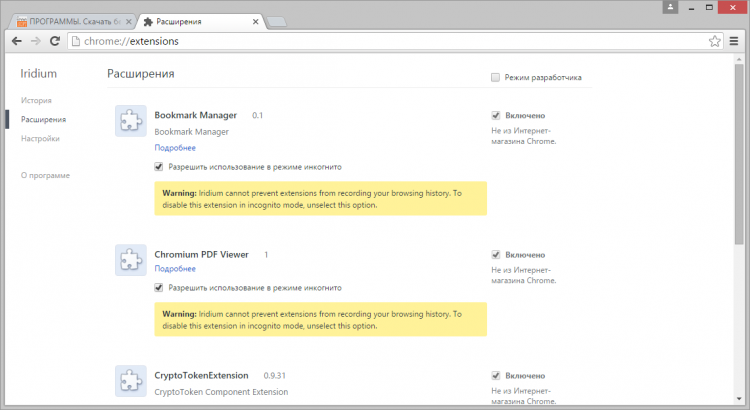Open the new tab button
Viewport: 750px width, 410px height.
point(276,21)
